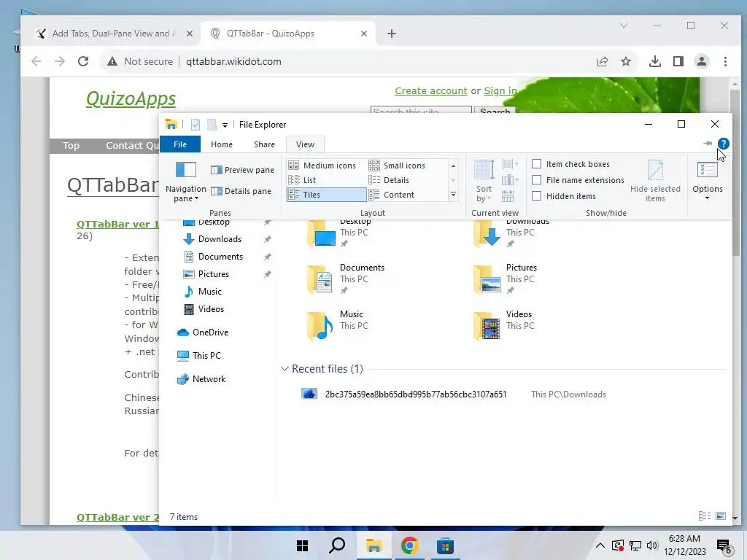
Task: Click New folder quick access icon
Action: click(x=212, y=125)
